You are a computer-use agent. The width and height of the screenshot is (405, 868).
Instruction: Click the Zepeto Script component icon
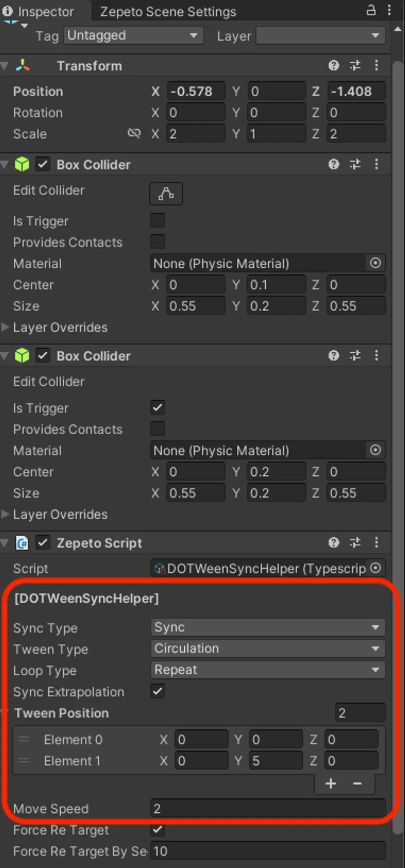(21, 543)
